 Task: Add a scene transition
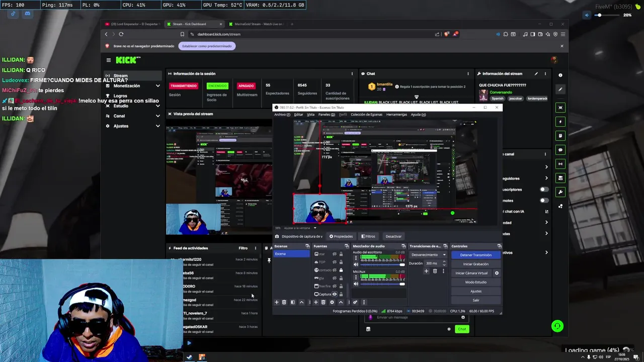pyautogui.click(x=426, y=271)
